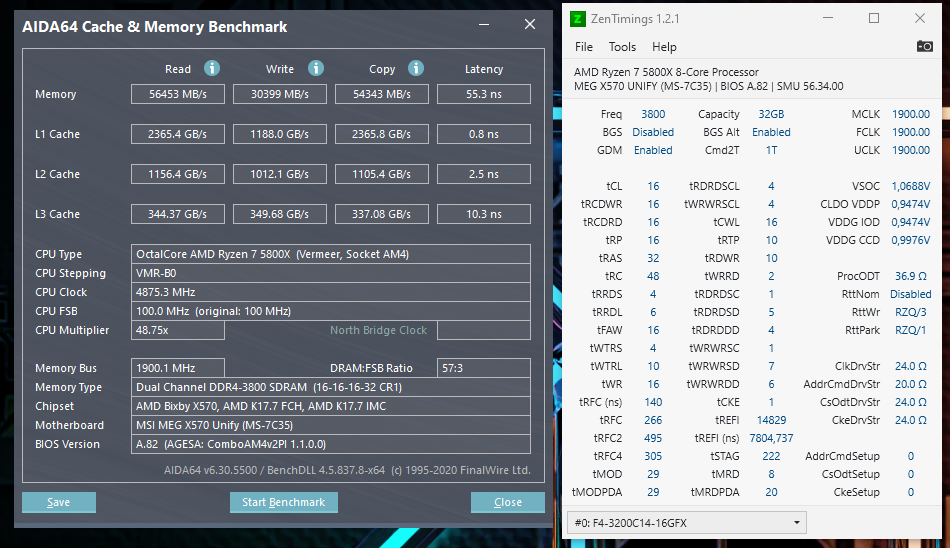950x548 pixels.
Task: Click the MCLK value 1900.00
Action: coord(911,114)
